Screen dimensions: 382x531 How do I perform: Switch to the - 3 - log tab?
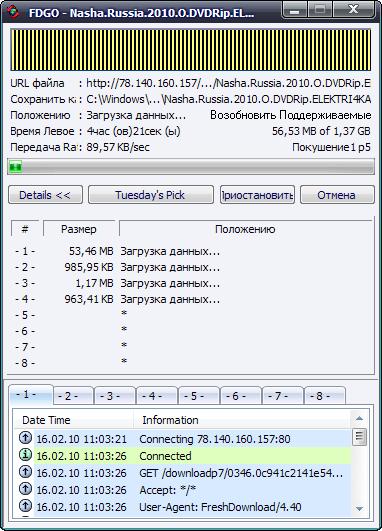115,396
